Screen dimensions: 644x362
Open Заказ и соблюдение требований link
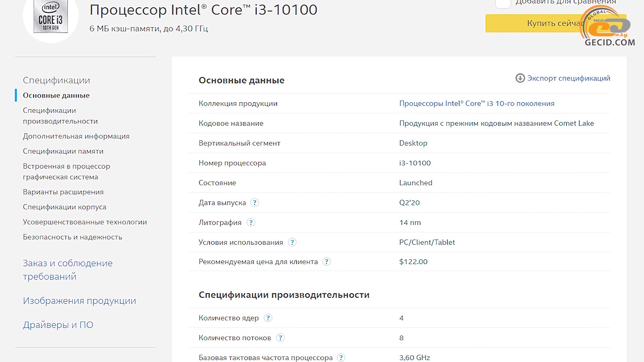(67, 270)
